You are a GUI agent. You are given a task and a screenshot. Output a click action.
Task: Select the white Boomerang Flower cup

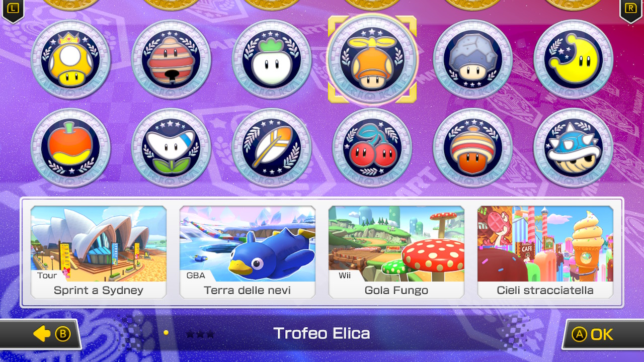point(171,148)
